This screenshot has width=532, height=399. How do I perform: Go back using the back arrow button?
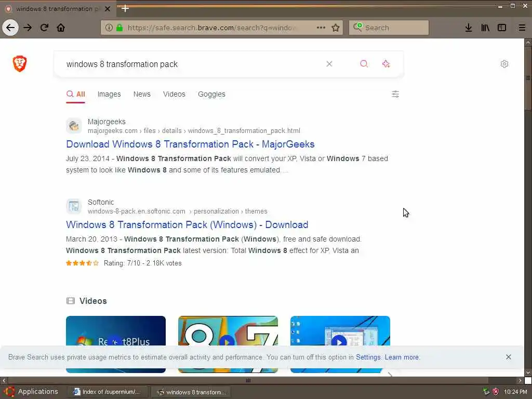pyautogui.click(x=10, y=28)
